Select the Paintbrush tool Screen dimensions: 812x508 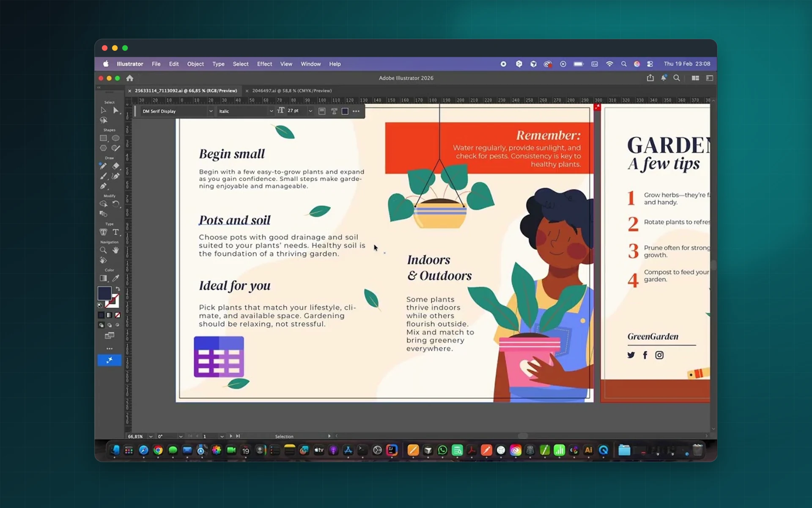[103, 176]
